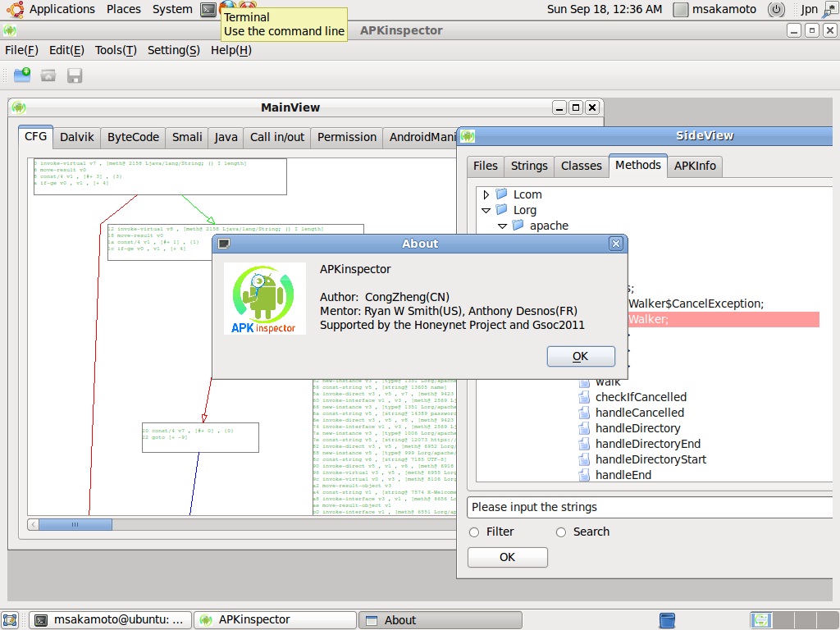Click the Terminal launcher icon in top panel

[208, 9]
